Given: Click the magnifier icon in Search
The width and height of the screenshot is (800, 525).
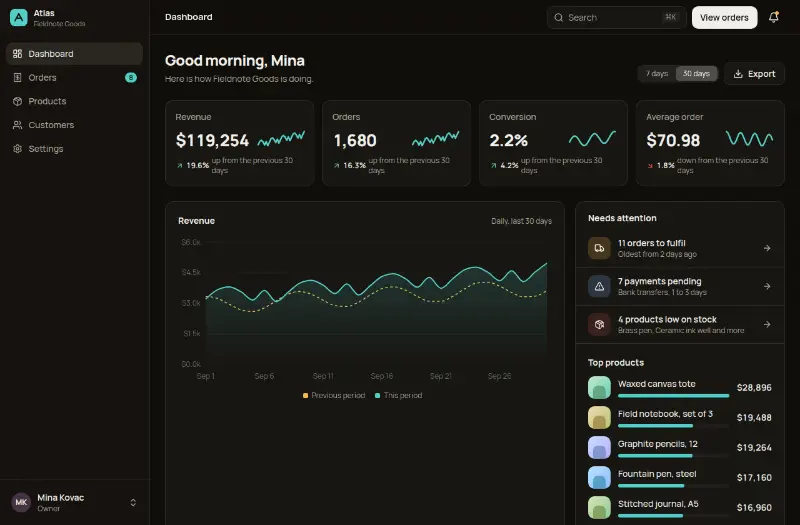Looking at the screenshot, I should coord(559,17).
